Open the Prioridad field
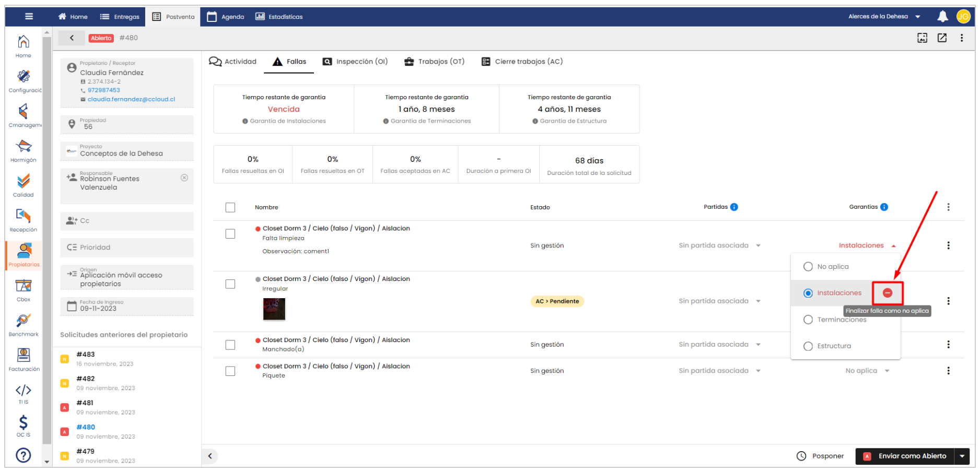980x471 pixels. (127, 248)
